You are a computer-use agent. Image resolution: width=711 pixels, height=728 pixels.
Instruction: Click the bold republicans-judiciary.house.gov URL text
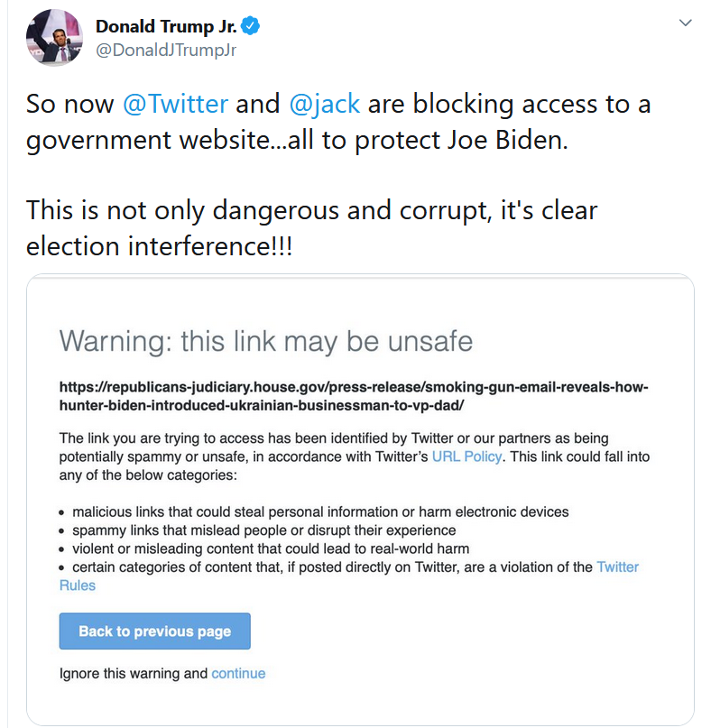pyautogui.click(x=354, y=397)
